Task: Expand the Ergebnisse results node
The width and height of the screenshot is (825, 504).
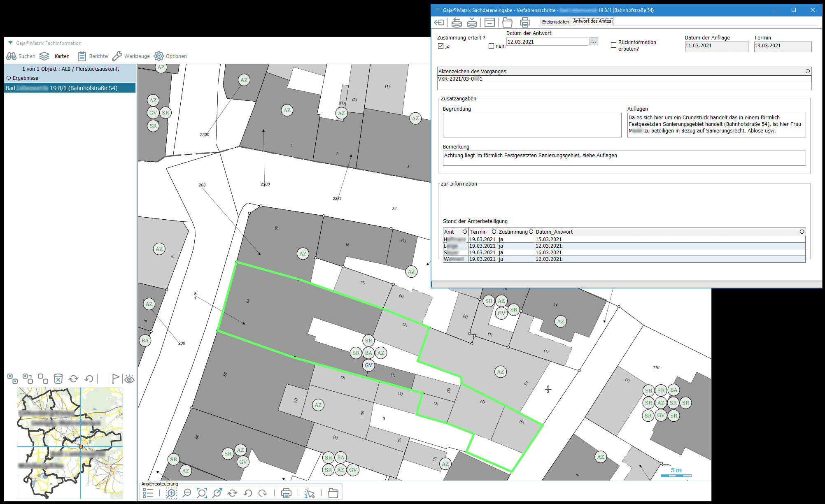Action: pos(9,78)
